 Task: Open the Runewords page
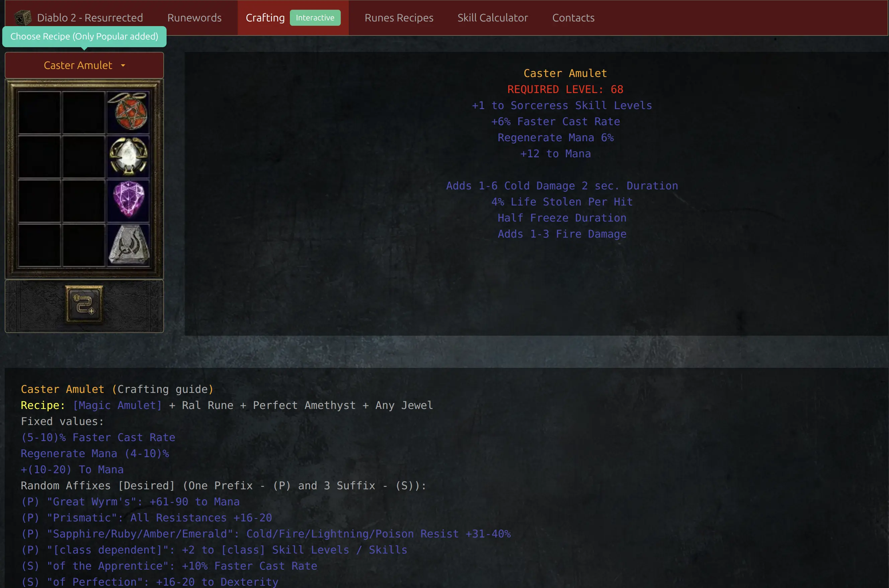tap(194, 18)
